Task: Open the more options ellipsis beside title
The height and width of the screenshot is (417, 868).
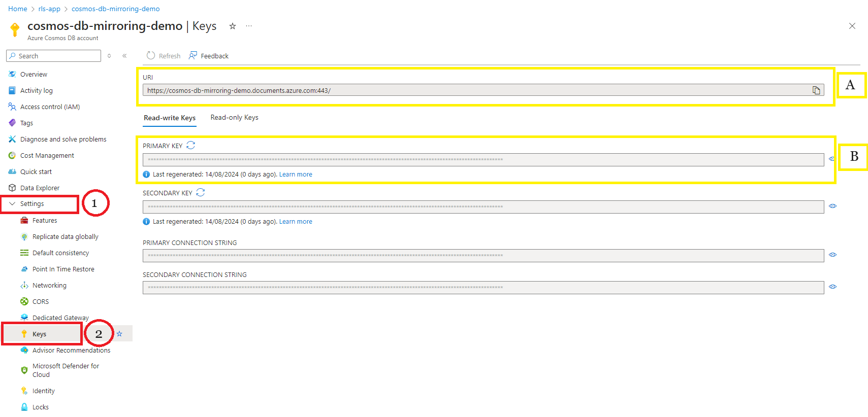Action: click(249, 26)
